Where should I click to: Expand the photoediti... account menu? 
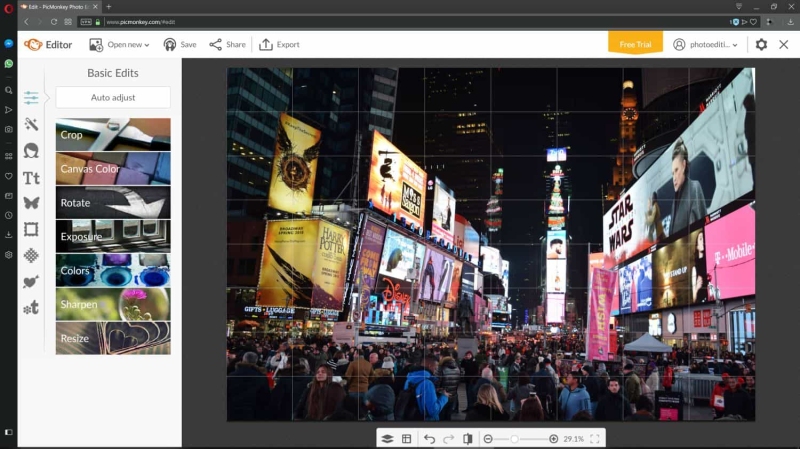706,44
